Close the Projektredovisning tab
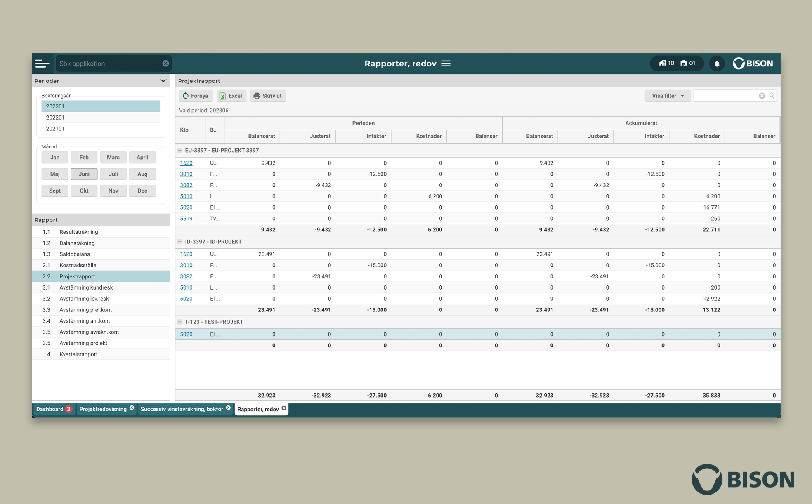This screenshot has width=812, height=504. [x=132, y=408]
